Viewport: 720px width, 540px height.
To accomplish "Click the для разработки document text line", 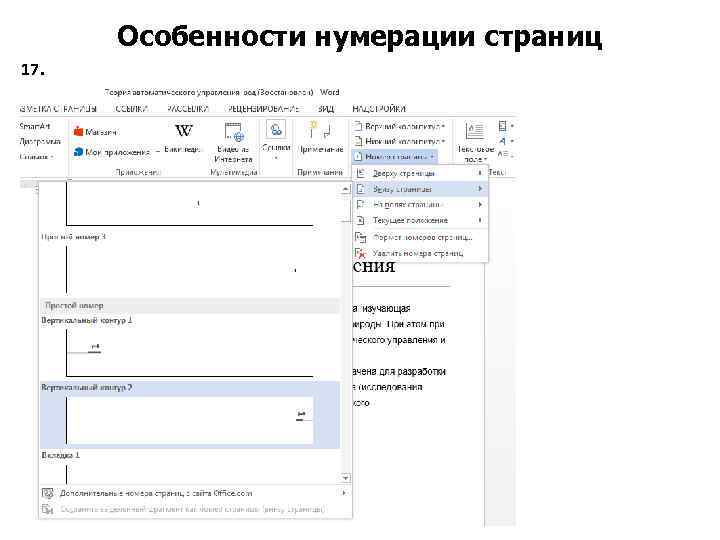I will 399,371.
